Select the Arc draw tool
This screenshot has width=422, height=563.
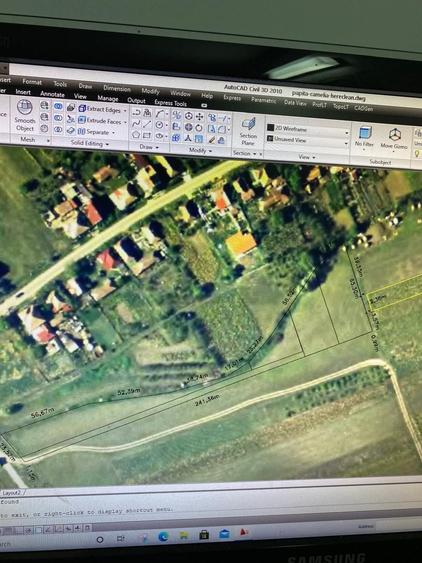(x=160, y=114)
